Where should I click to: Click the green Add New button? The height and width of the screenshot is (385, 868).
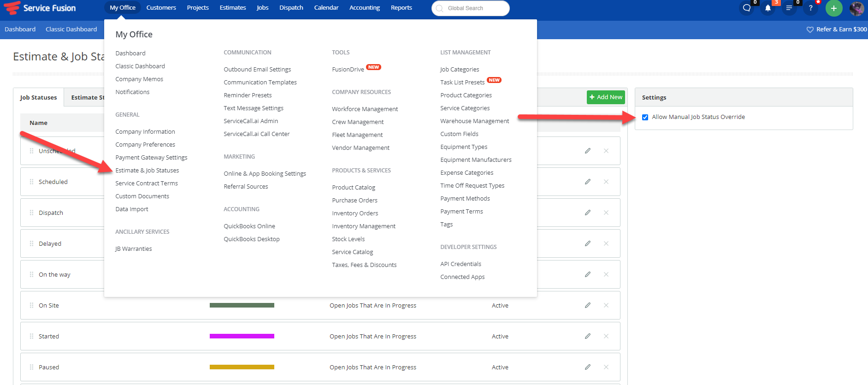tap(606, 97)
